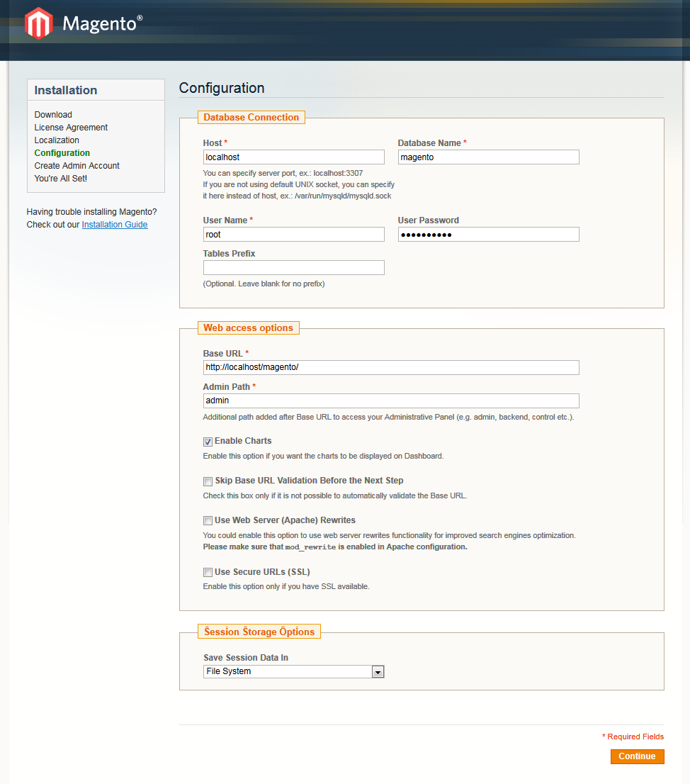Click the Database Connection section heading
The height and width of the screenshot is (784, 690).
(x=251, y=117)
